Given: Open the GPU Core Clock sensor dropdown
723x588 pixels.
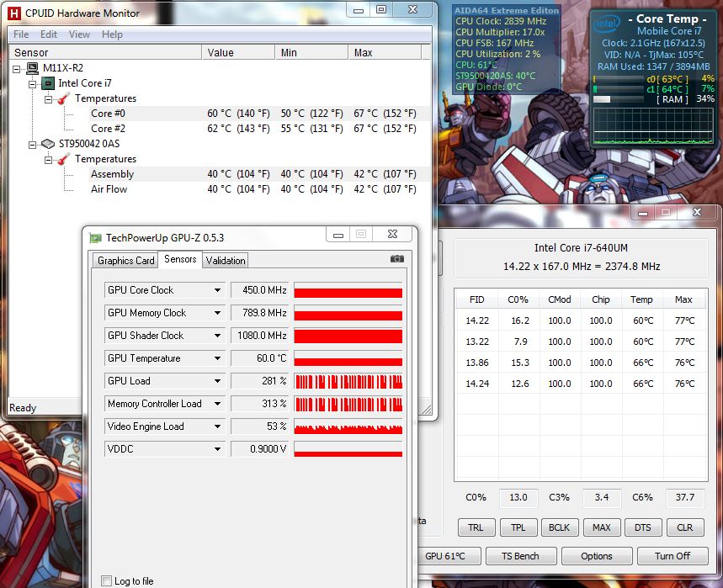Looking at the screenshot, I should tap(217, 290).
